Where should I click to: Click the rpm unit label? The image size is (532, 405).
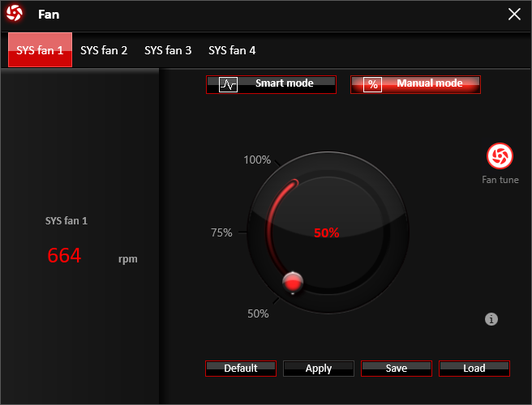128,259
